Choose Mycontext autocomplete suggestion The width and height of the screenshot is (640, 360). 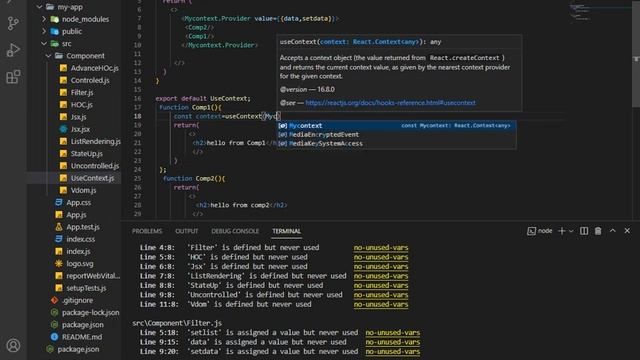coord(396,126)
